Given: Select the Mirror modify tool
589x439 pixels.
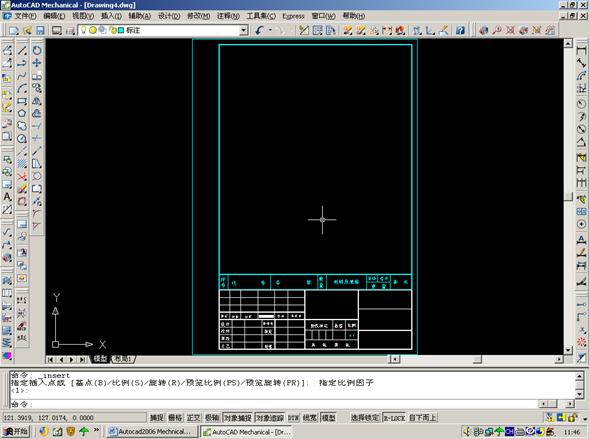Looking at the screenshot, I should pyautogui.click(x=37, y=101).
